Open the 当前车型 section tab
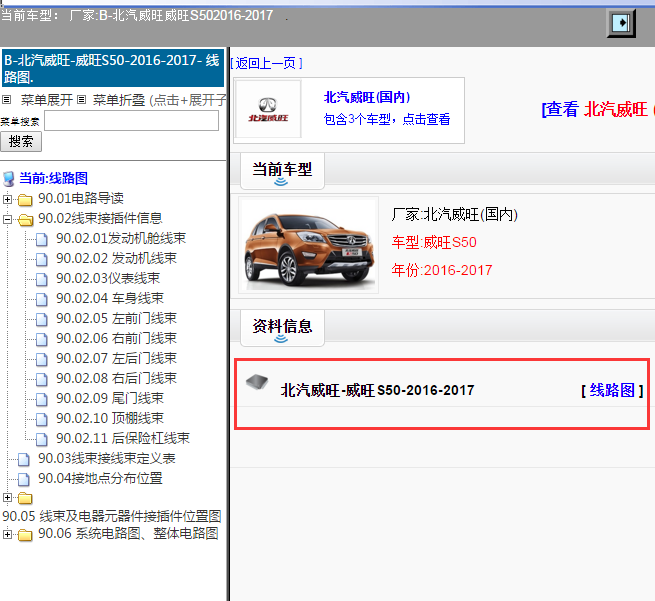The width and height of the screenshot is (655, 601). pos(282,171)
